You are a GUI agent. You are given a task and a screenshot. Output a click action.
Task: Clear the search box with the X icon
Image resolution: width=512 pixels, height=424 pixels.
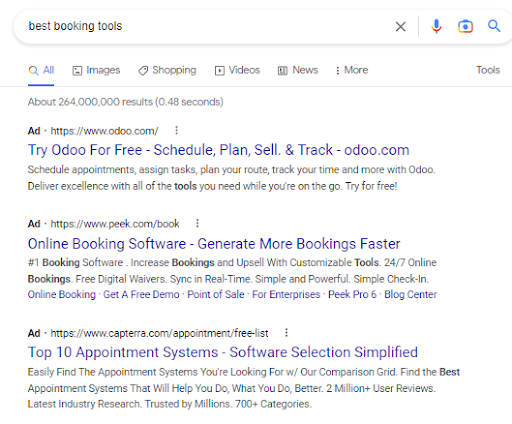[x=400, y=26]
